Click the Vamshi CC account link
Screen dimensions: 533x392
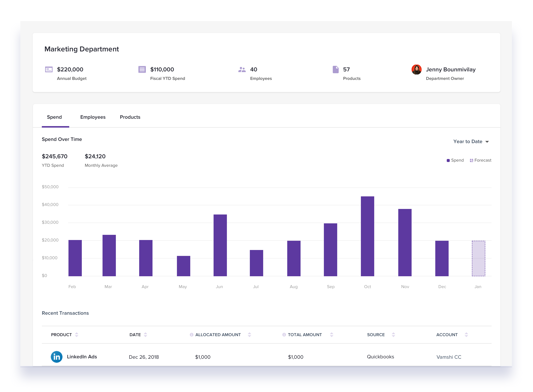449,357
